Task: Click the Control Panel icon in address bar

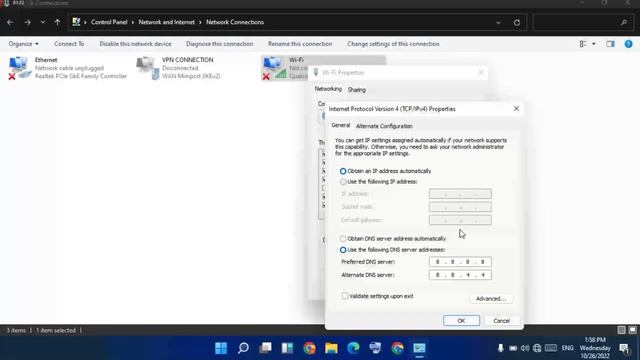Action: (x=76, y=22)
